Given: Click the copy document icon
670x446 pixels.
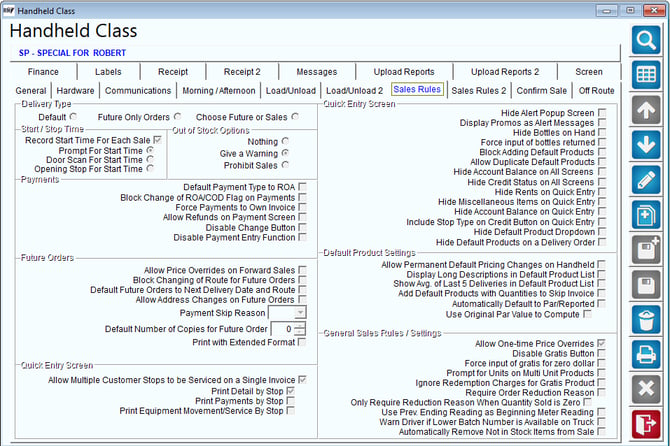Looking at the screenshot, I should (646, 215).
